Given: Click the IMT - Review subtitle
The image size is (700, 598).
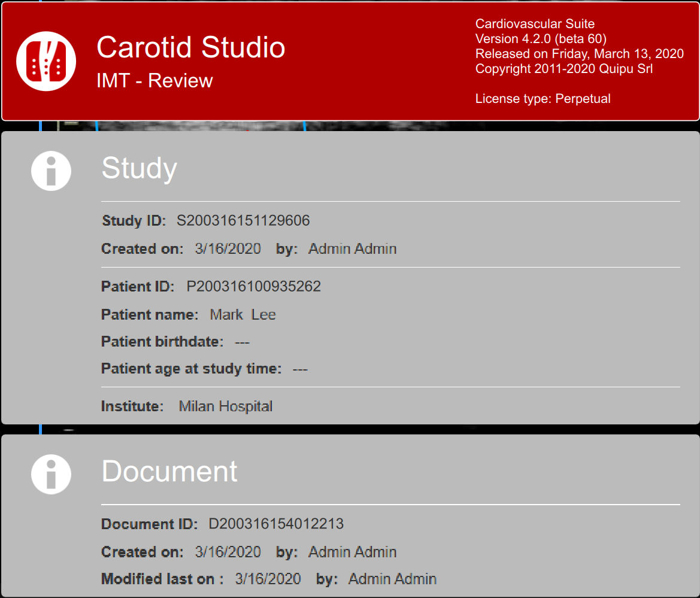Looking at the screenshot, I should click(x=154, y=81).
